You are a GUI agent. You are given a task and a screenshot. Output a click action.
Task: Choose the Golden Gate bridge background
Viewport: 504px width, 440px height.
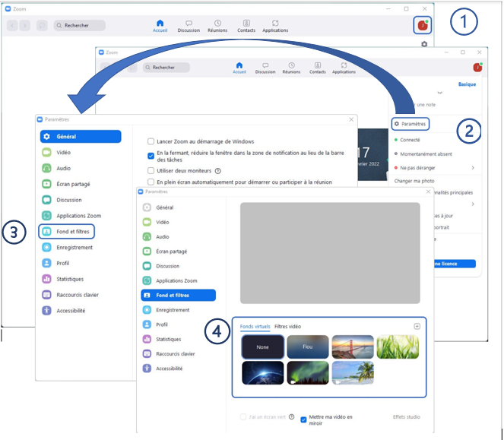pos(353,347)
